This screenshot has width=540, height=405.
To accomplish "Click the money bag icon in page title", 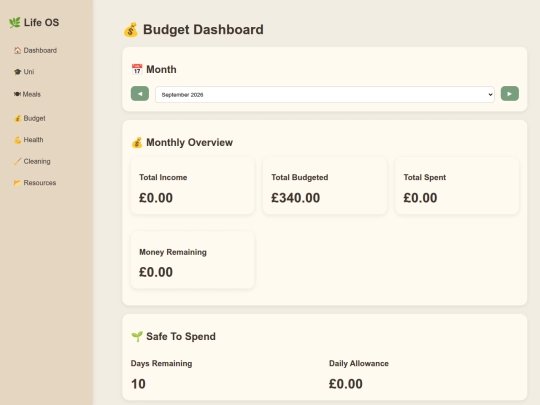I will (131, 30).
